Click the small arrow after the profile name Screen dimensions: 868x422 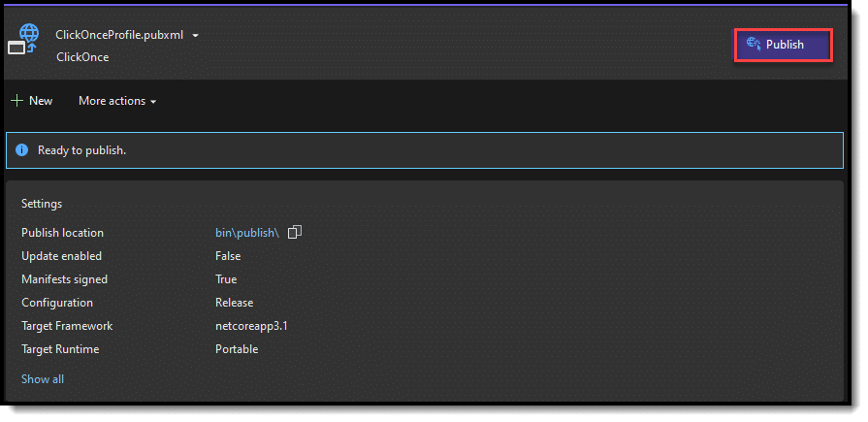(196, 36)
